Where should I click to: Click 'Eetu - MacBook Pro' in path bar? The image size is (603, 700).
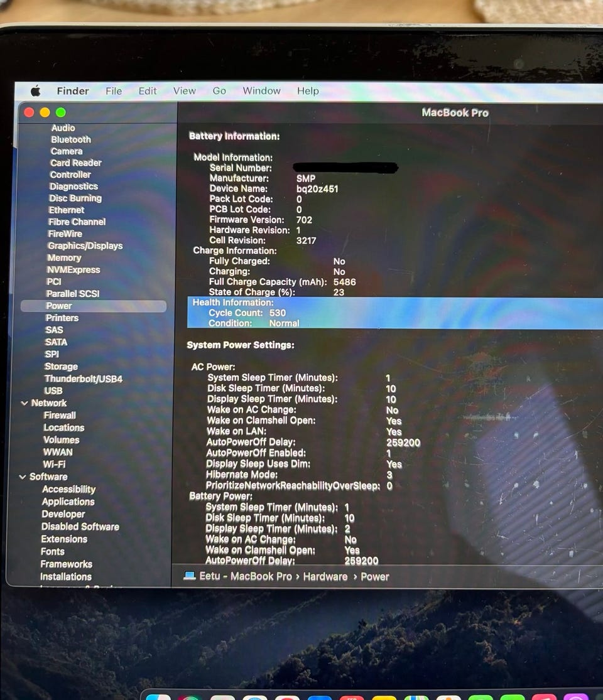pyautogui.click(x=246, y=576)
